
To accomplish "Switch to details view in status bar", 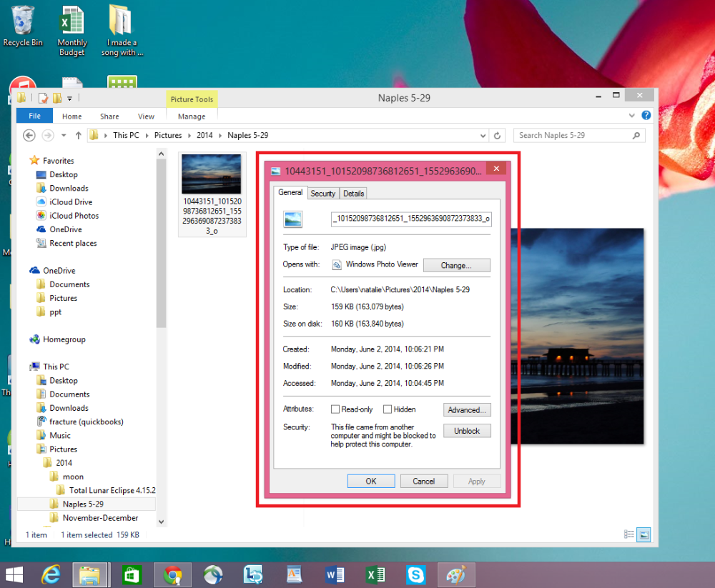I will tap(628, 534).
